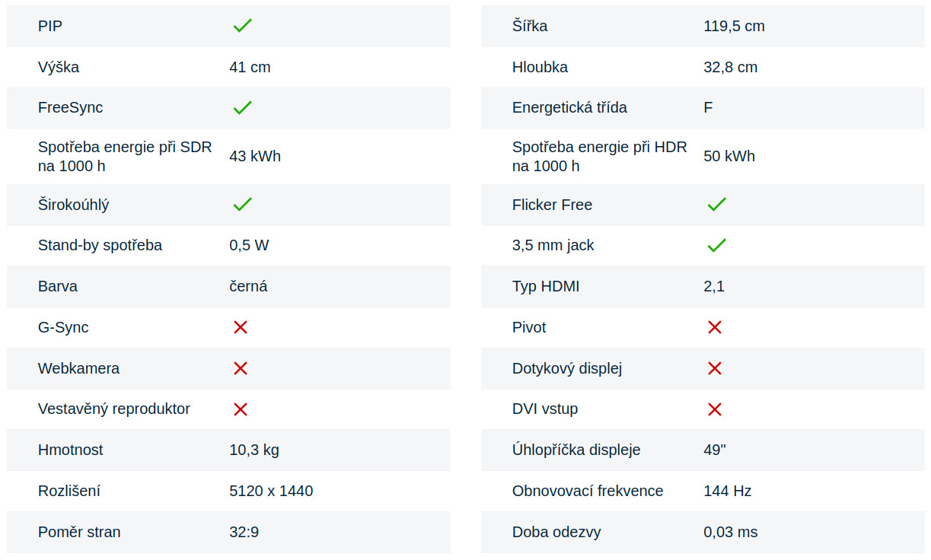Click the DVI vstup red cross

point(715,409)
